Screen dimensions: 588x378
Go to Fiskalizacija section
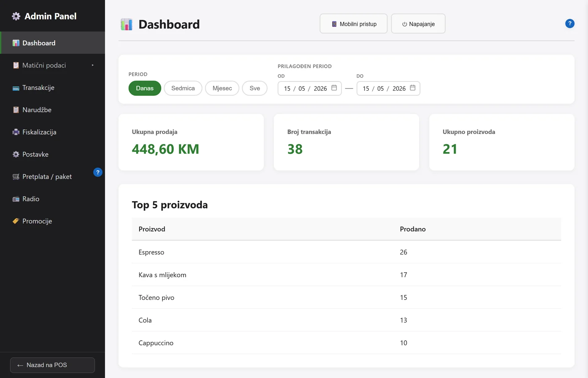point(52,132)
